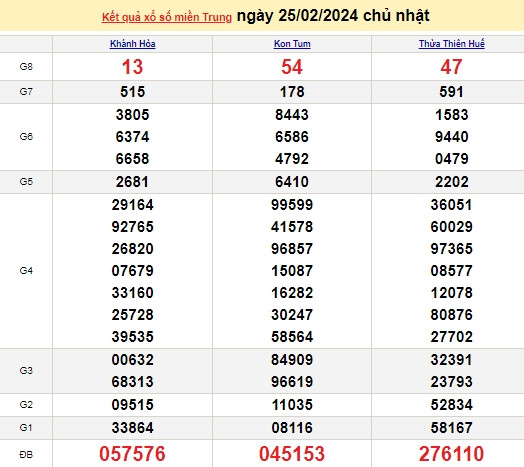The image size is (524, 467).
Task: Select G4 number 39535
Action: tap(133, 337)
